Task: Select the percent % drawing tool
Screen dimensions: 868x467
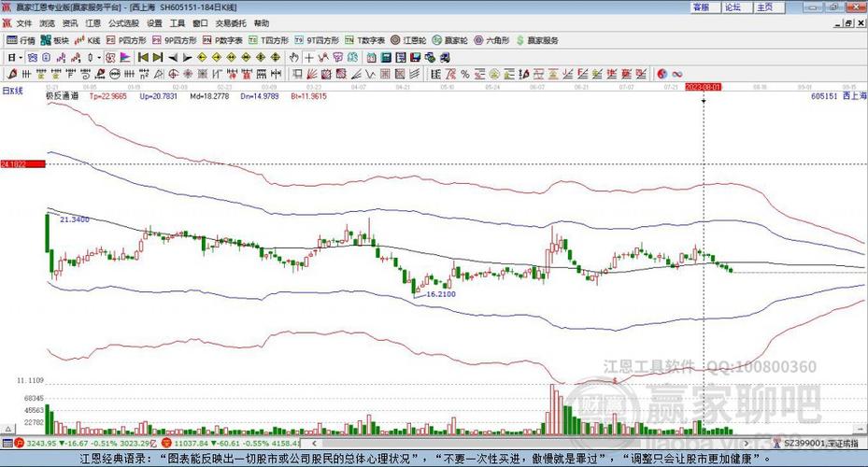Action: point(465,74)
